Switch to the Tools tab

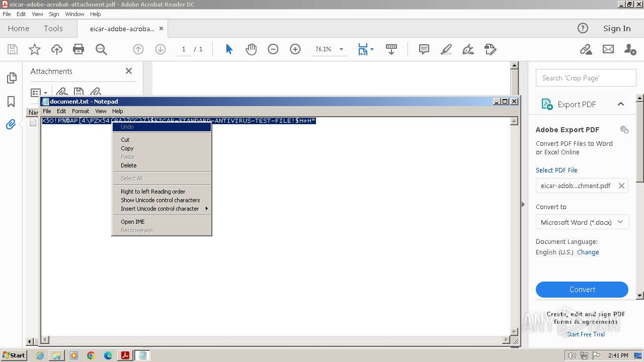point(53,29)
